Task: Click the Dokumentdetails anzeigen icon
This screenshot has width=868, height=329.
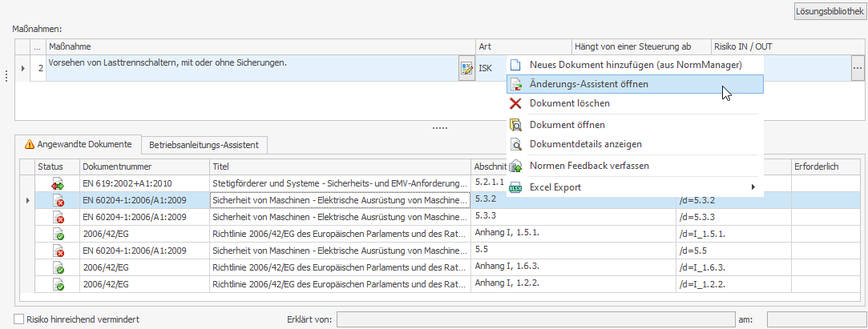Action: [x=516, y=145]
